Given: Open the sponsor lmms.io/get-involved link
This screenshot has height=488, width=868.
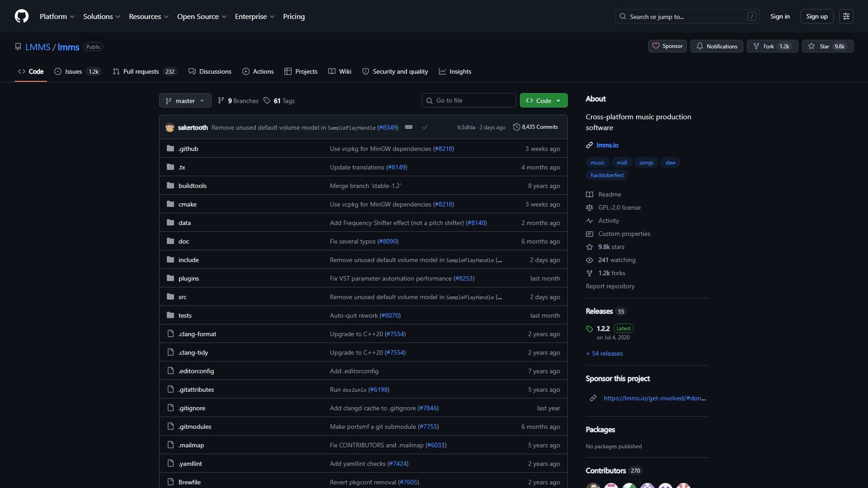Looking at the screenshot, I should (x=654, y=398).
